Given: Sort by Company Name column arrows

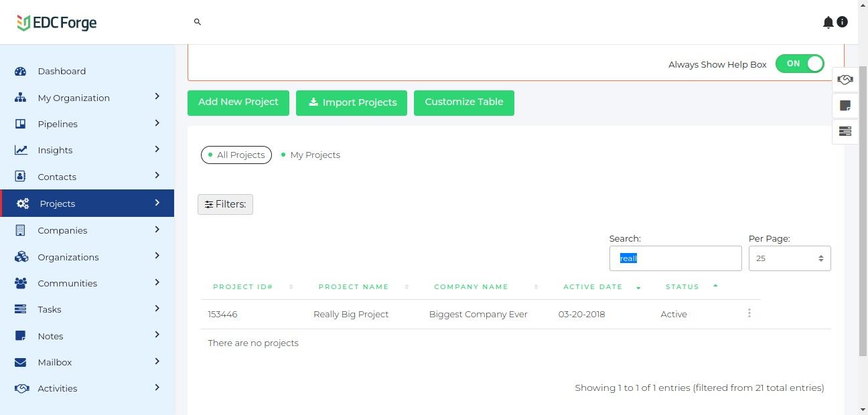Looking at the screenshot, I should 536,286.
